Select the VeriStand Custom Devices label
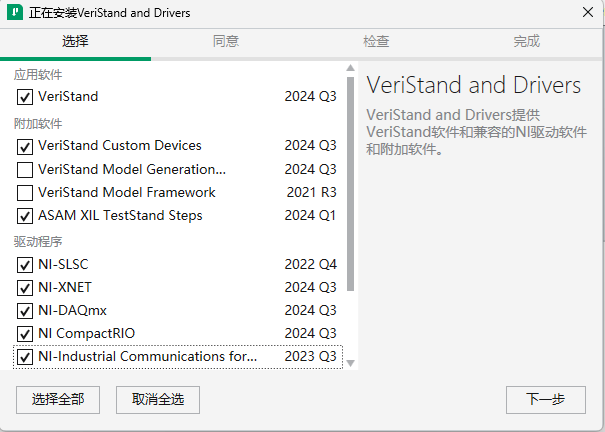Viewport: 605px width, 432px height. [x=120, y=145]
